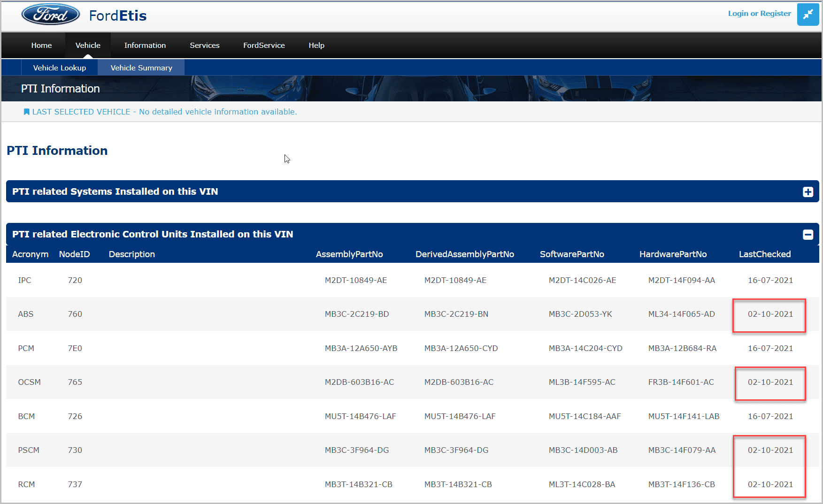This screenshot has width=823, height=504.
Task: Click NodeID 737 cell
Action: coord(75,484)
